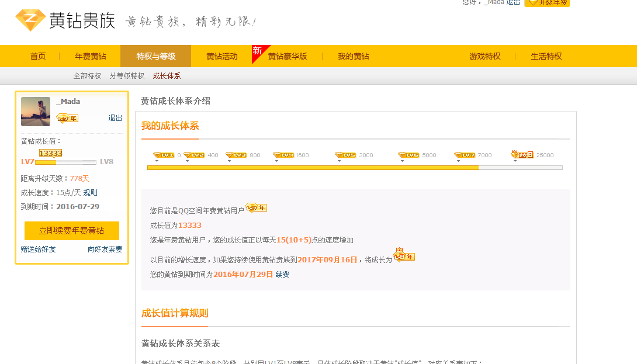Click the 2016-07-29 expiry date in sidebar

[x=78, y=206]
